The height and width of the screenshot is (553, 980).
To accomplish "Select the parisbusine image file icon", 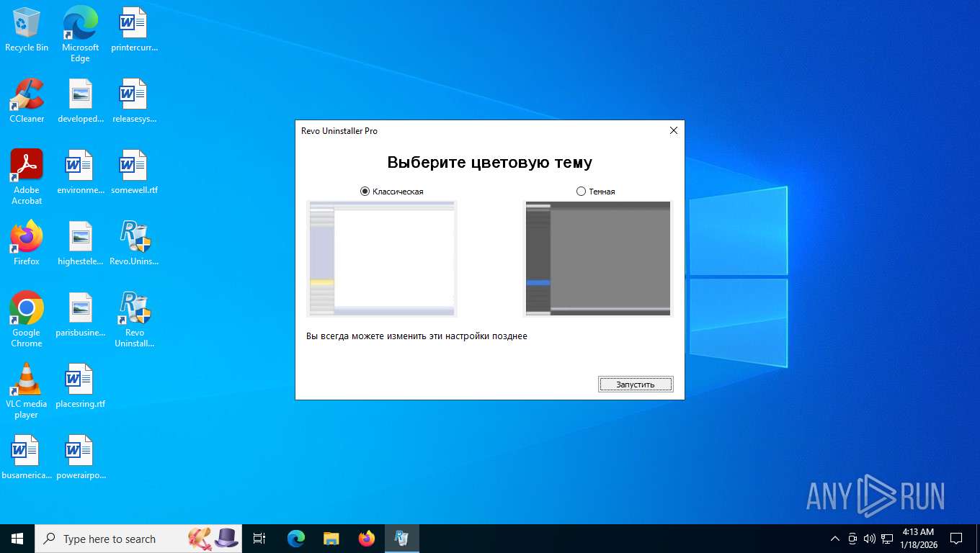I will 81,315.
